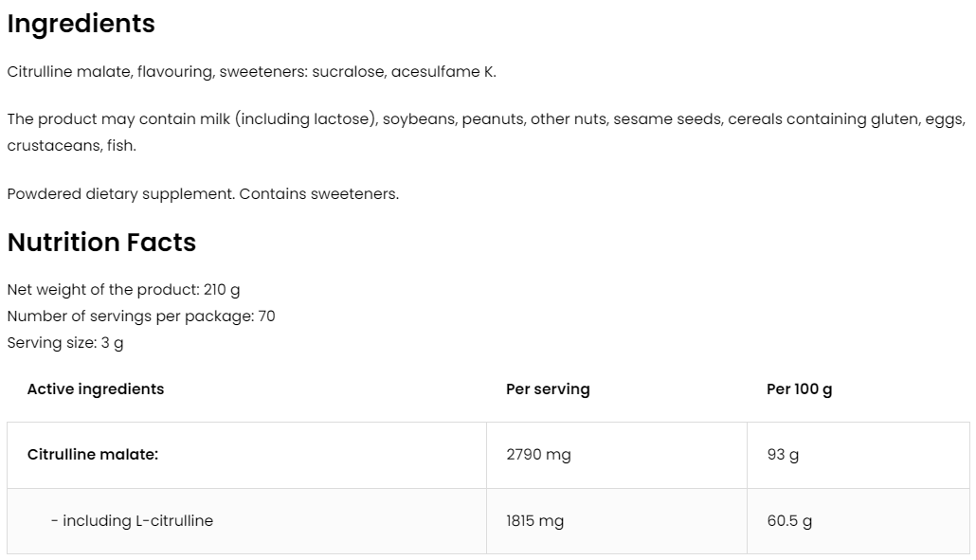Select the 'including L-citrulline' row label
Screen dimensions: 976x560
pos(132,521)
